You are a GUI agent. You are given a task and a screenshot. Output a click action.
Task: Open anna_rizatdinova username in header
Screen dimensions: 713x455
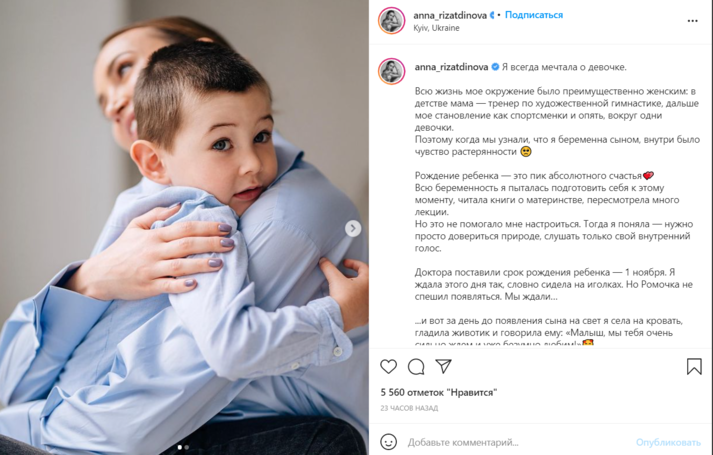[450, 15]
